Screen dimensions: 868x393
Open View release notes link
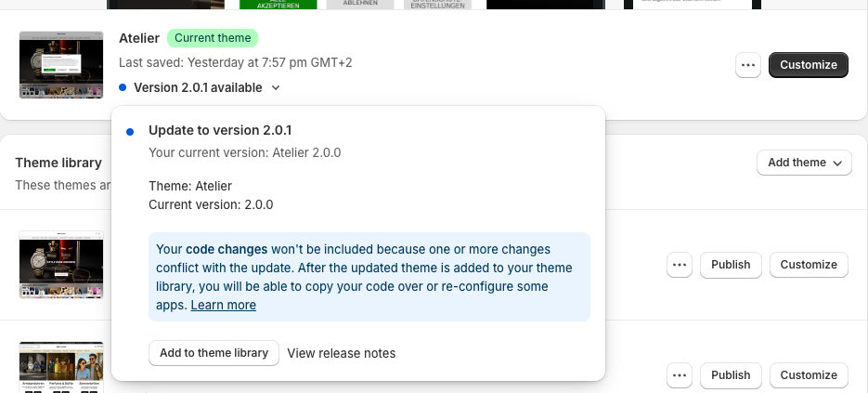(342, 353)
